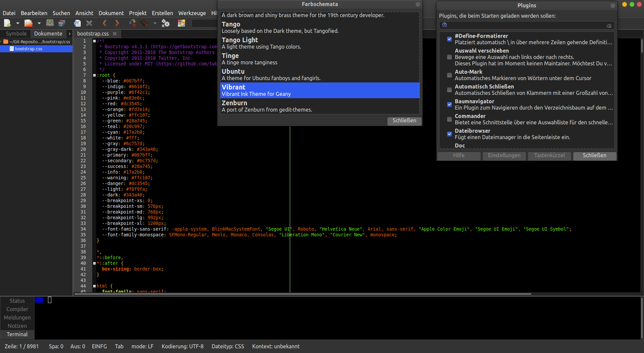
Task: Click the save file icon
Action: (50, 23)
